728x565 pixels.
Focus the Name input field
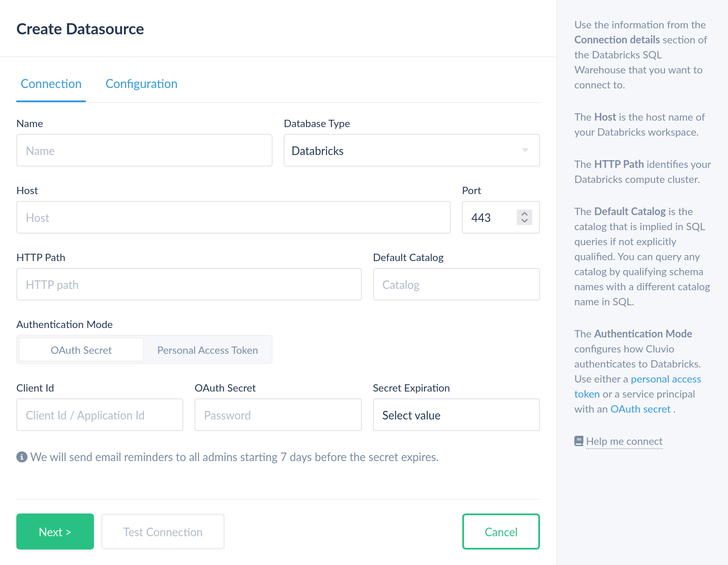[144, 150]
